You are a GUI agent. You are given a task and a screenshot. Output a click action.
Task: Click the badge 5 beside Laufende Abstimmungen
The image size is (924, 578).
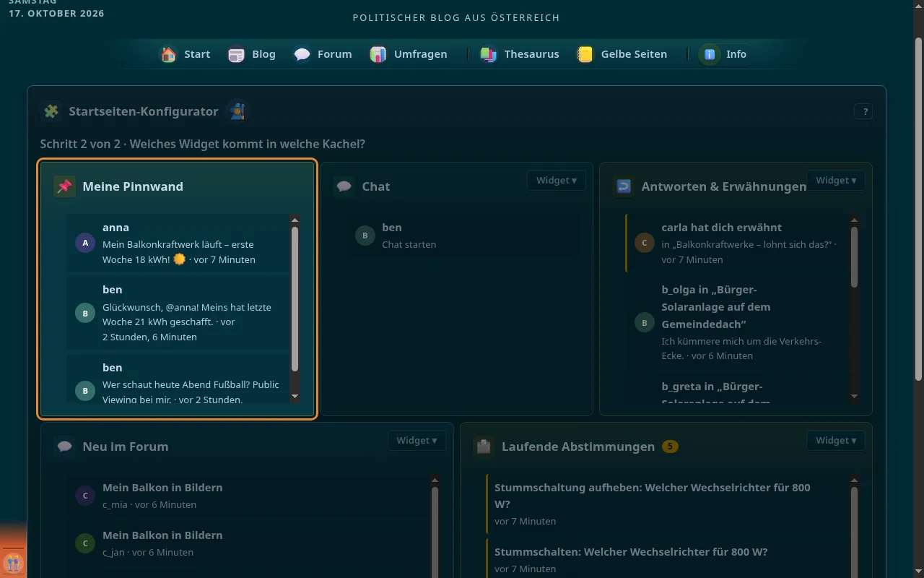click(x=670, y=447)
